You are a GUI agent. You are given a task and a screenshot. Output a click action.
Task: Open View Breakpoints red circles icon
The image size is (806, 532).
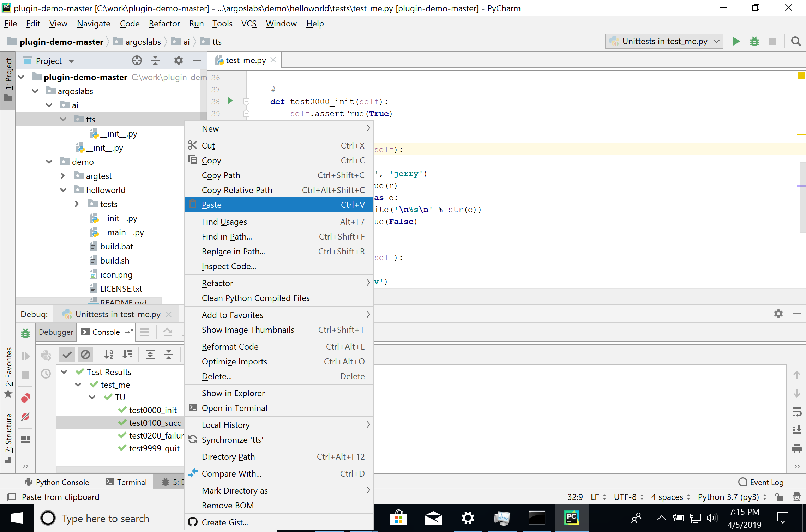click(x=25, y=398)
